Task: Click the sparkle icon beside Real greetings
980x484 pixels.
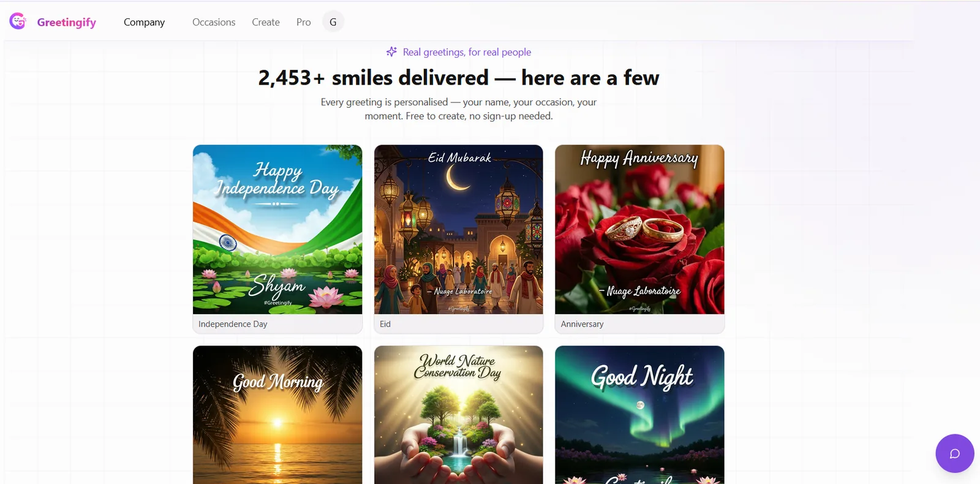Action: [x=391, y=52]
